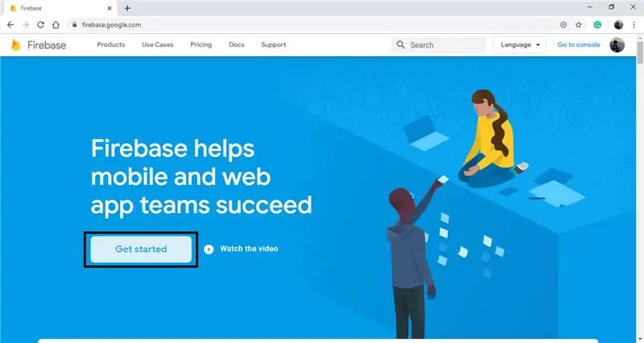Open Chrome three-dot menu
Screen dimensions: 644x343
coord(634,25)
